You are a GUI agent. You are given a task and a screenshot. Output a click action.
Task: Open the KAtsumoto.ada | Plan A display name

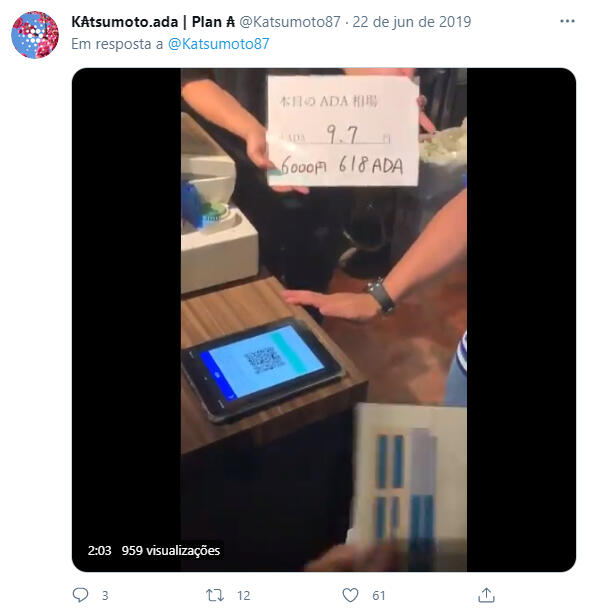153,22
